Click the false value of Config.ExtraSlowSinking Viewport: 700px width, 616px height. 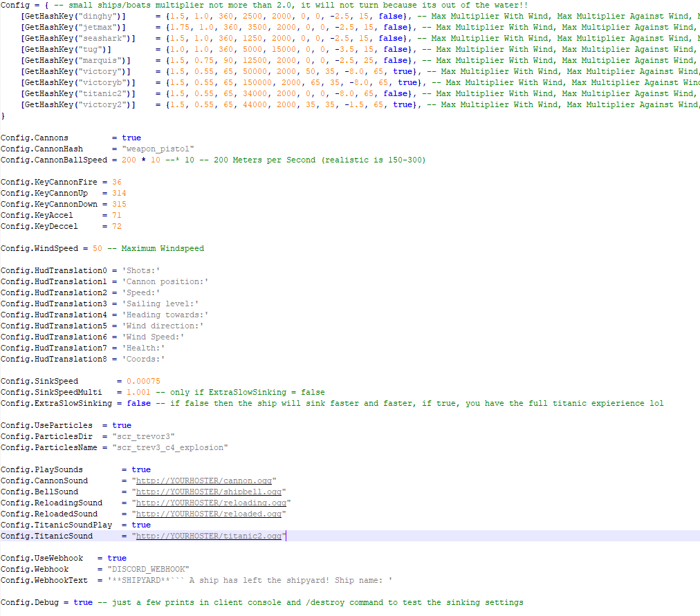138,403
